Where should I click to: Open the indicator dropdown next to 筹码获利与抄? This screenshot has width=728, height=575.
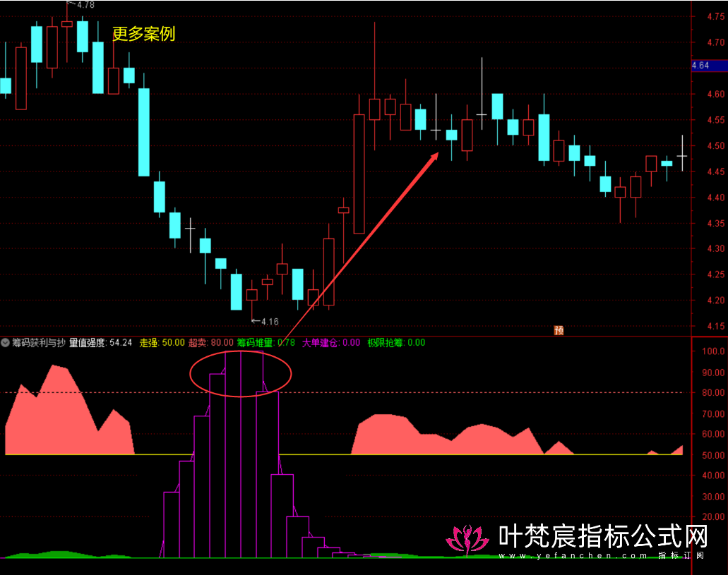(5, 343)
